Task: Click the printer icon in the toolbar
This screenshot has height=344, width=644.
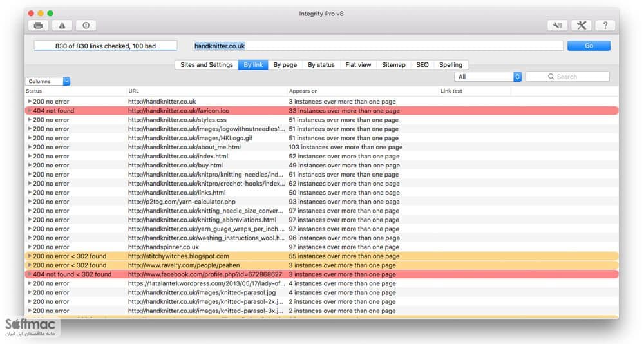Action: click(38, 26)
